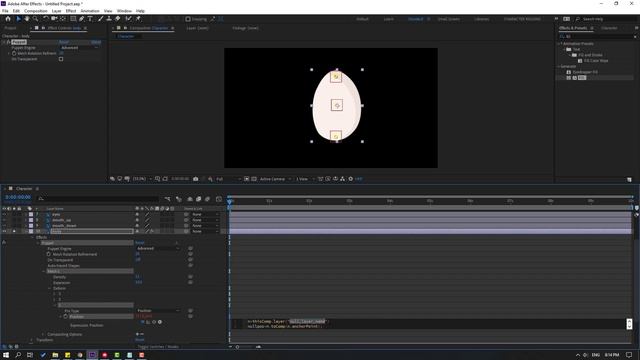This screenshot has width=640, height=360.
Task: Click After Effects taskbar icon
Action: (x=92, y=355)
